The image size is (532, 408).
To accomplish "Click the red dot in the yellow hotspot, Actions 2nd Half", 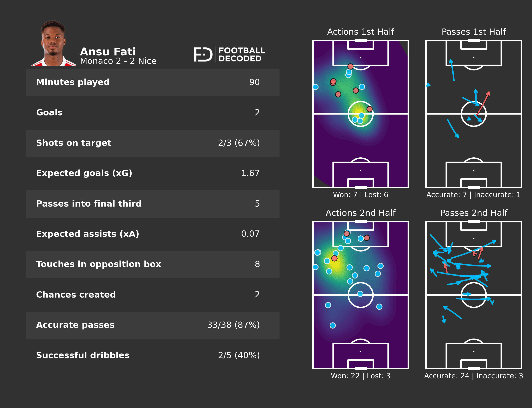I will tap(334, 258).
